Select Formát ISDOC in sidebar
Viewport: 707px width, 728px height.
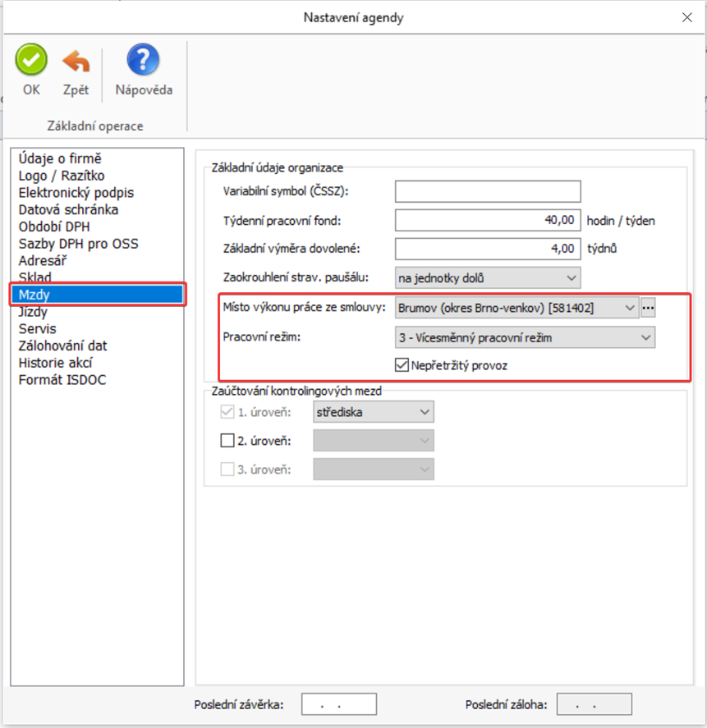(62, 380)
